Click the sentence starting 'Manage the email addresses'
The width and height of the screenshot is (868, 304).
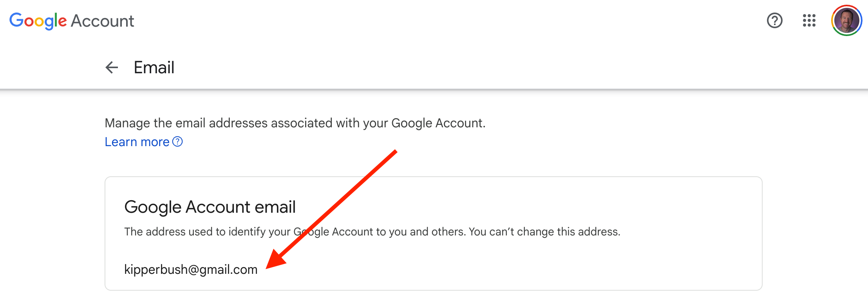coord(295,123)
